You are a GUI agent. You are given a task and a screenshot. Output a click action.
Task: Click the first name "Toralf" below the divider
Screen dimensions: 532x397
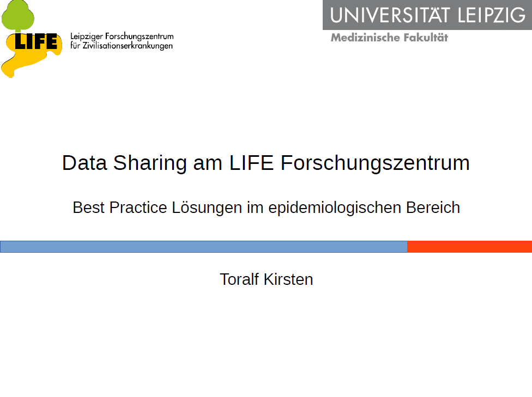point(239,279)
